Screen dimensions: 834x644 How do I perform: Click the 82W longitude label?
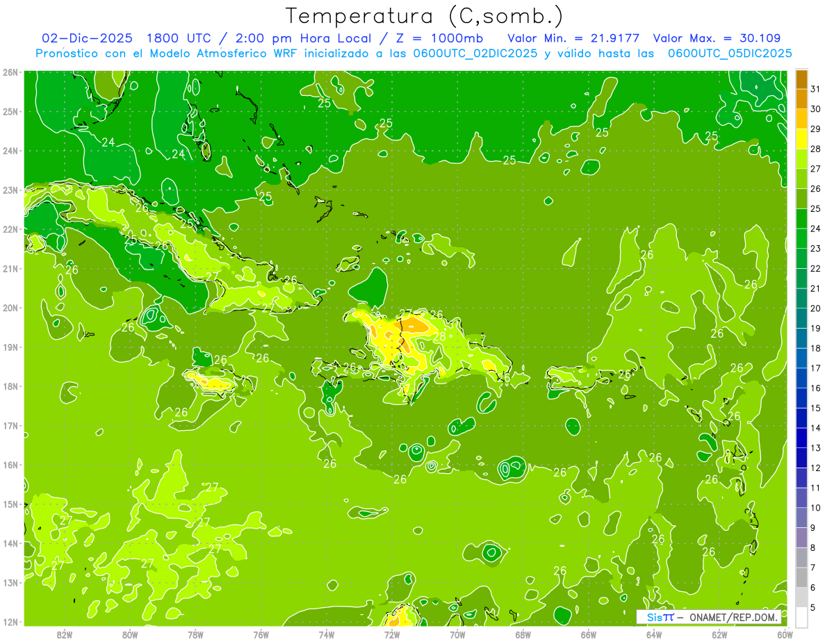click(x=65, y=634)
